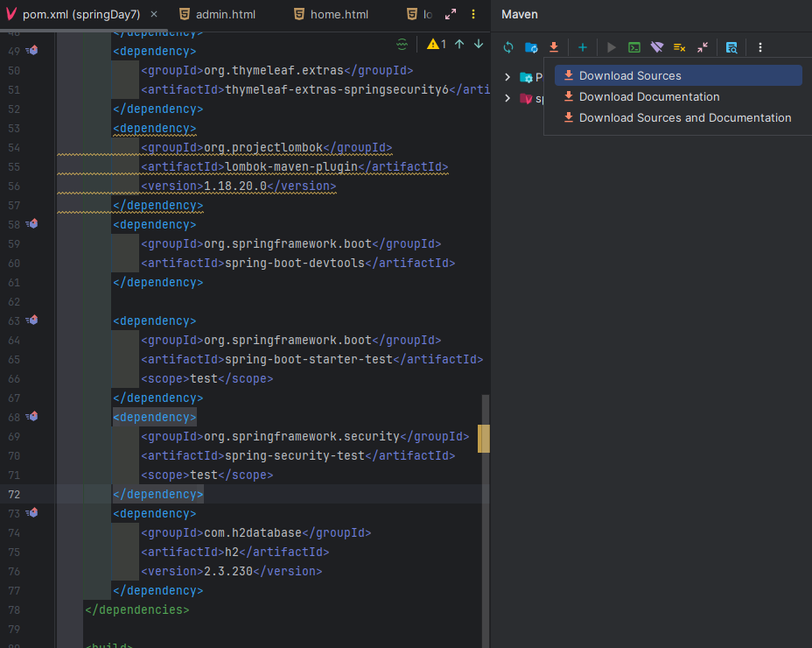Click test scope text on line 71
The image size is (812, 648).
click(204, 475)
